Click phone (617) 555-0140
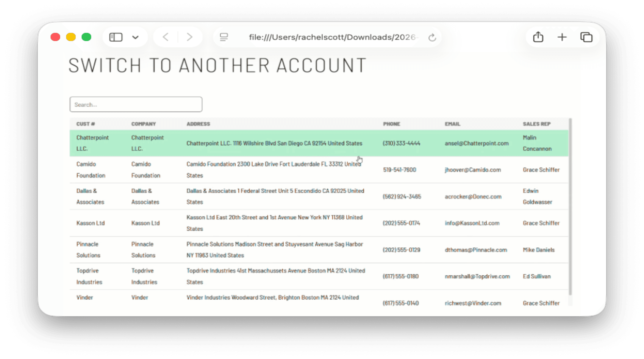 401,303
